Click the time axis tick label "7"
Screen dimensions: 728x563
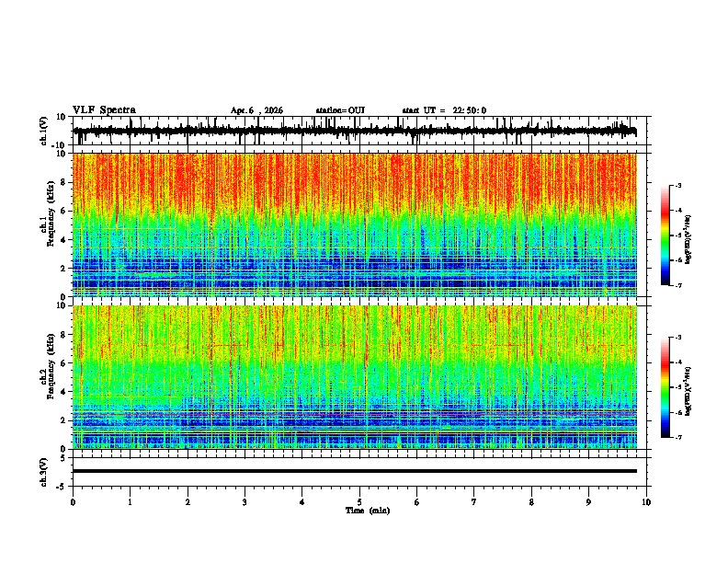(474, 502)
